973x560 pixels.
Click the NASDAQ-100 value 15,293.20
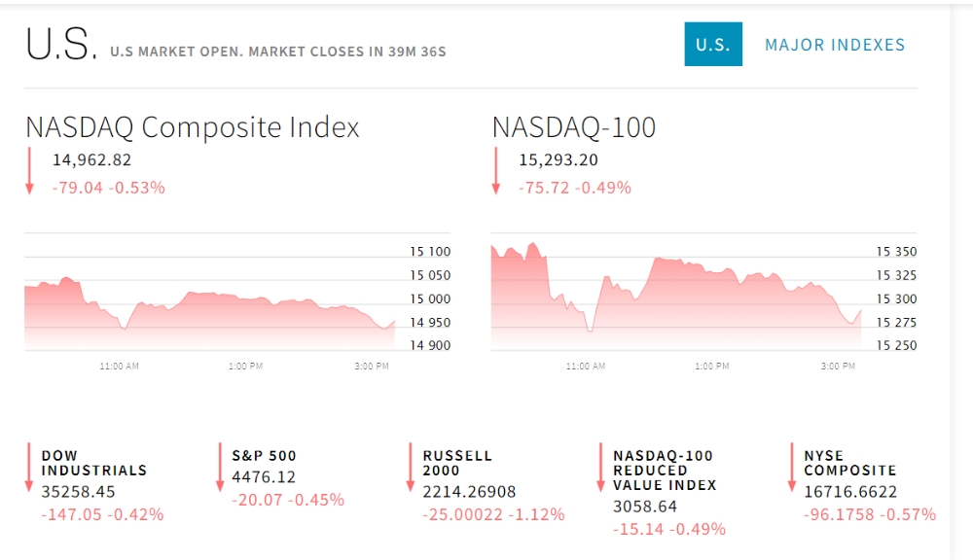pyautogui.click(x=558, y=160)
